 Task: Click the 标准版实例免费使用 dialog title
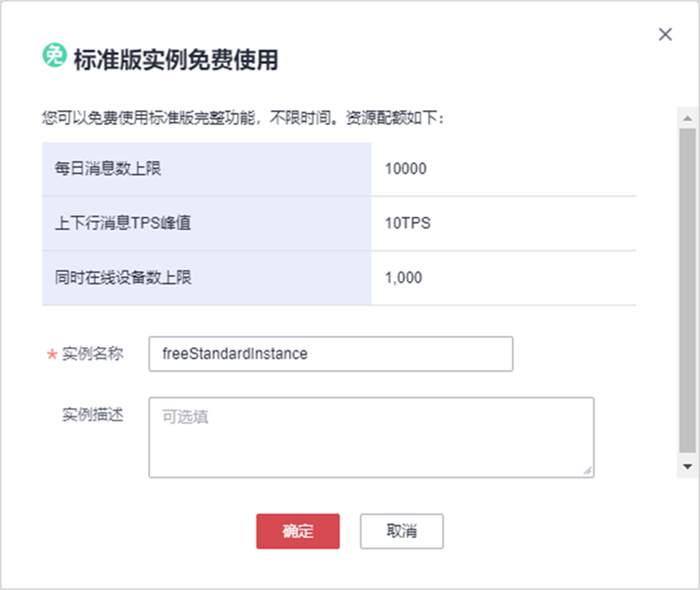pyautogui.click(x=176, y=60)
